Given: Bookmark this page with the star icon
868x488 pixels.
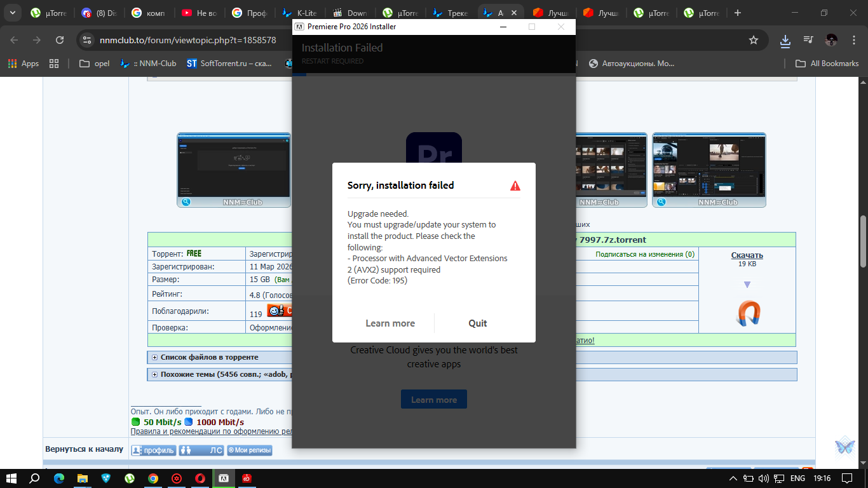Looking at the screenshot, I should click(754, 40).
